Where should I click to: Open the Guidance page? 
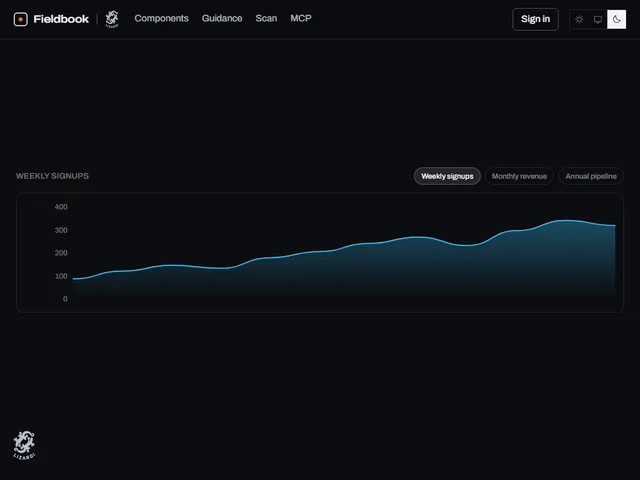click(x=222, y=18)
